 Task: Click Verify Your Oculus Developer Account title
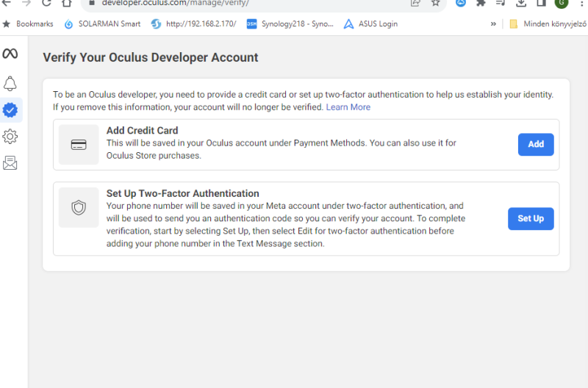coord(151,57)
